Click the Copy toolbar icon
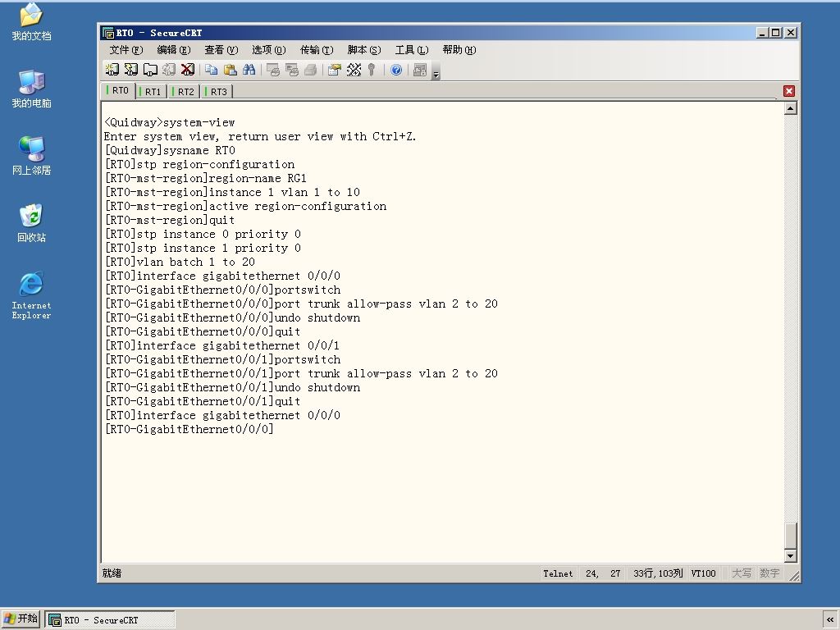Screen dimensions: 840x630 (212, 70)
